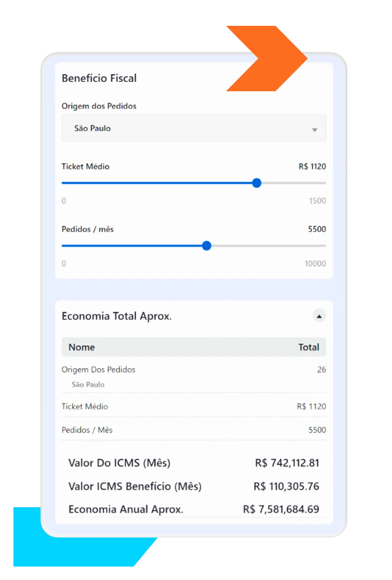Click the São Paulo sub-row in table
392x580 pixels.
click(x=88, y=385)
